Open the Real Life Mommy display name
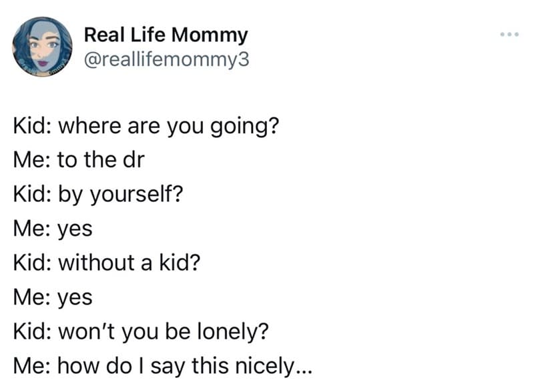The width and height of the screenshot is (534, 392). pyautogui.click(x=166, y=35)
